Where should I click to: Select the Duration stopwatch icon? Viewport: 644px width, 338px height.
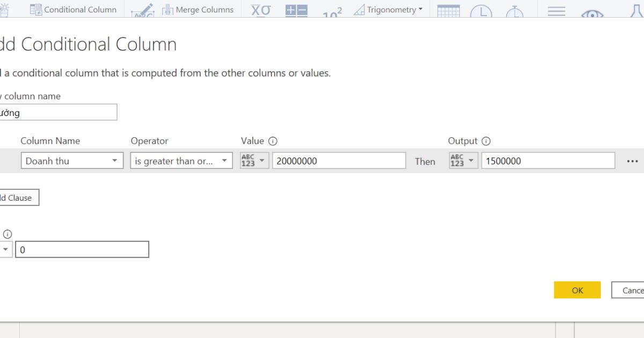click(514, 12)
